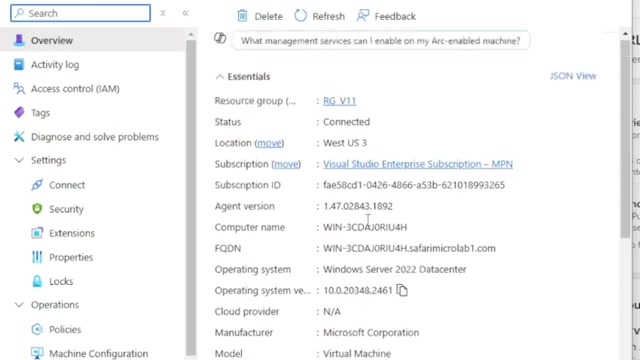The image size is (640, 360).
Task: Click the Refresh circular arrow icon
Action: point(300,16)
